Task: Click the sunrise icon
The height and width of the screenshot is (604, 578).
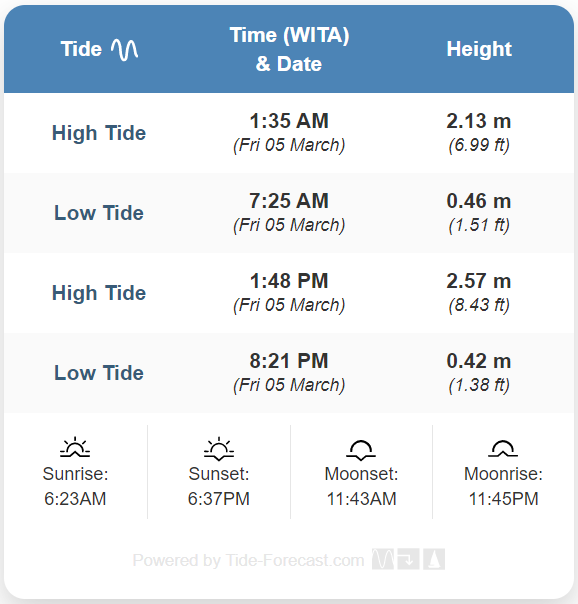Action: click(75, 447)
